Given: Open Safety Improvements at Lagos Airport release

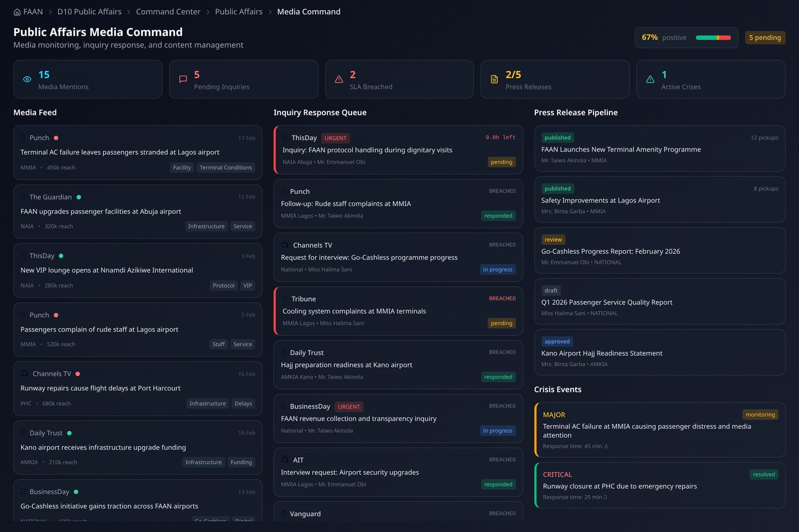Looking at the screenshot, I should pyautogui.click(x=660, y=200).
